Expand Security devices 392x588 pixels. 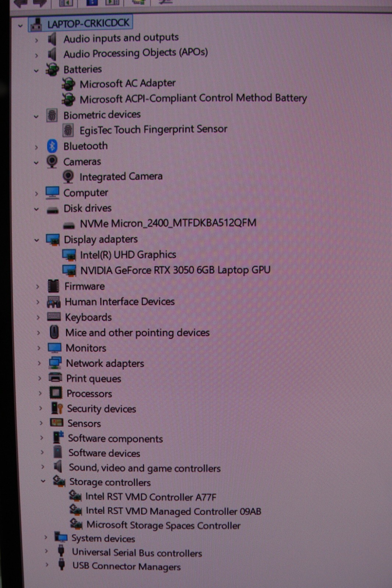click(40, 409)
